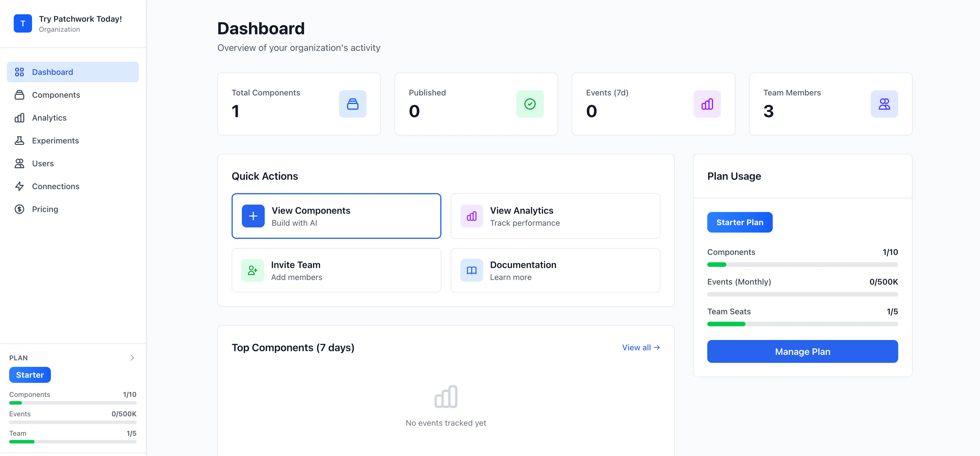Navigate to Experiments page

point(73,141)
